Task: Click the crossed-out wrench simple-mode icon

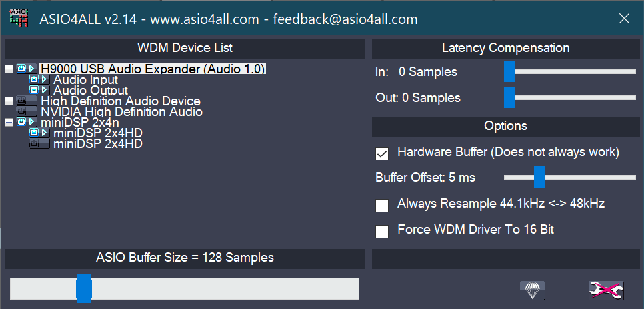Action: tap(605, 290)
